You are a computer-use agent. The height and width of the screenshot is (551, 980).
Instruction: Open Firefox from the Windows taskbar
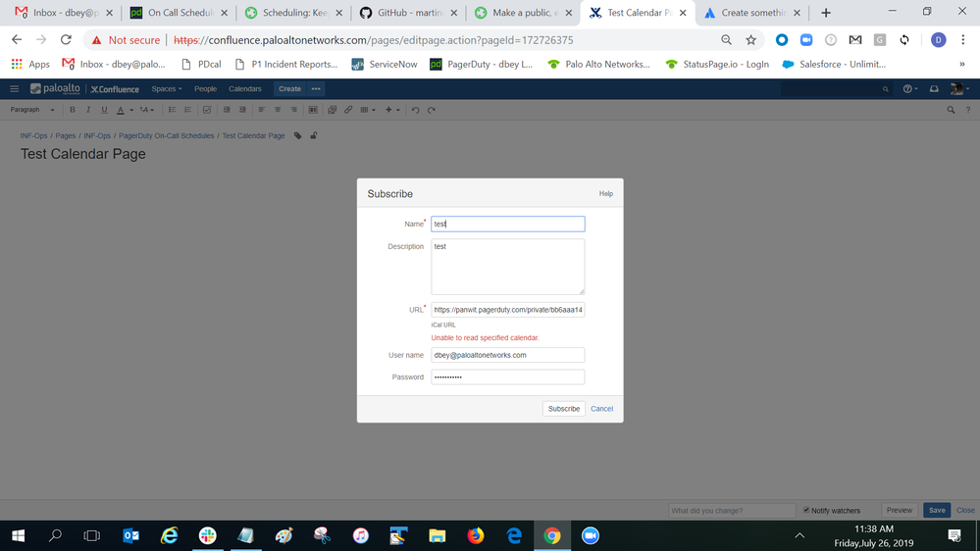click(x=476, y=535)
